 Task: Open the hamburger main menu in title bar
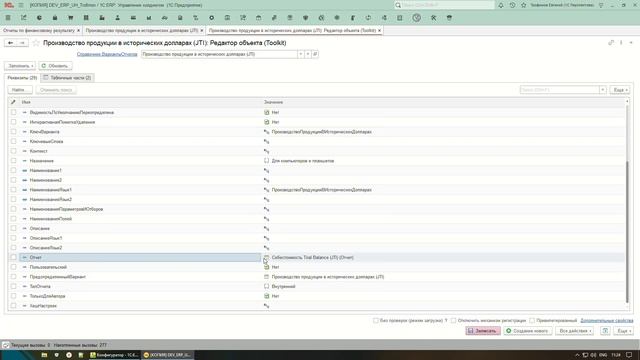21,5
